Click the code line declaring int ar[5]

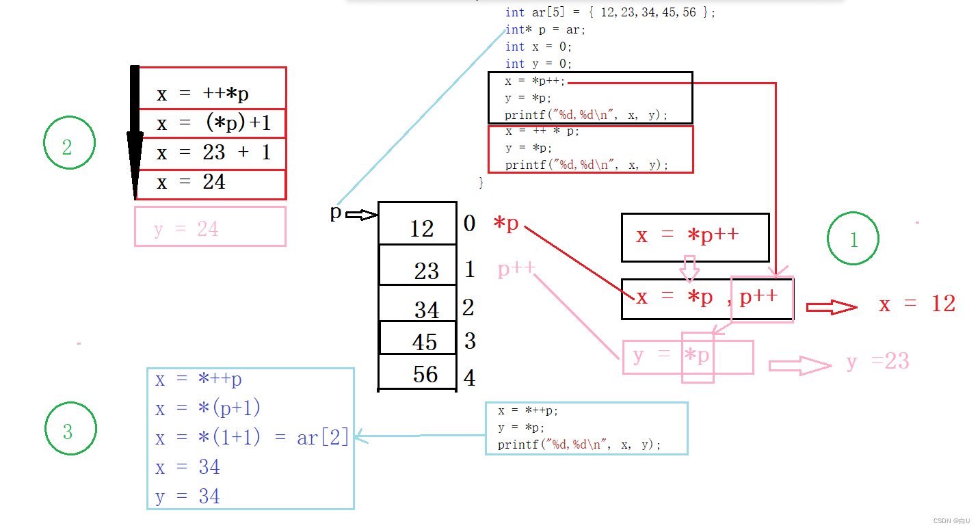point(610,12)
